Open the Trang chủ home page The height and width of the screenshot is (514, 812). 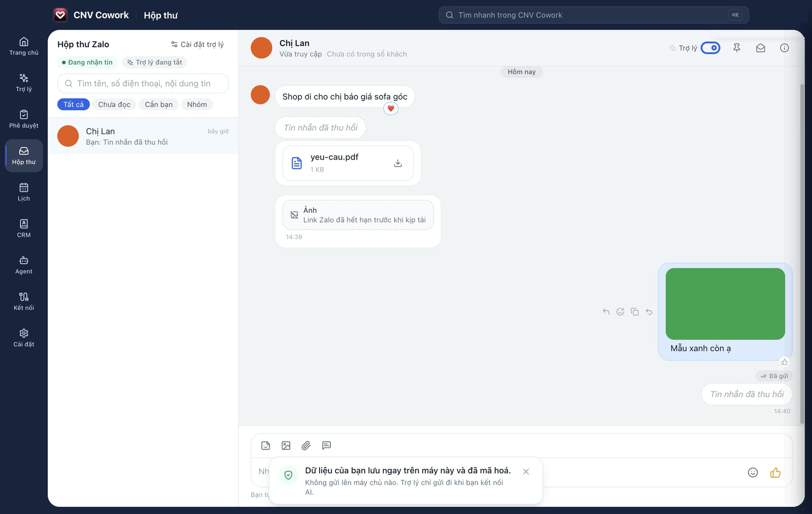(x=24, y=46)
